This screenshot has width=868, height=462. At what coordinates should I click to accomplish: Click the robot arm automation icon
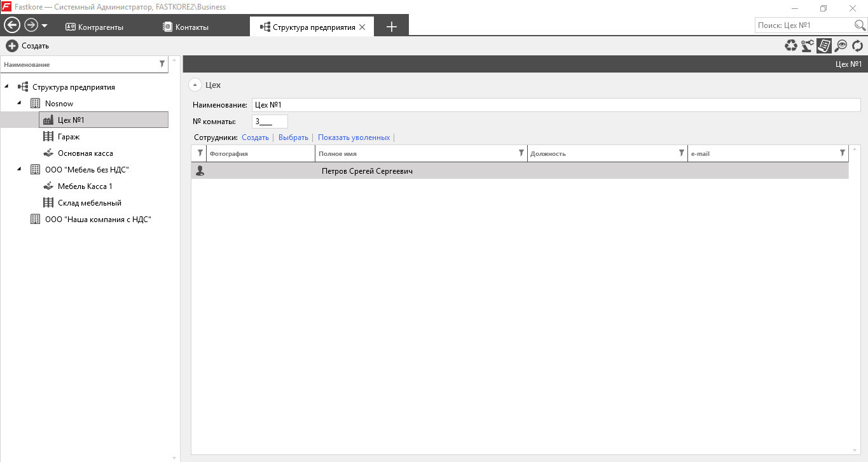click(x=807, y=45)
